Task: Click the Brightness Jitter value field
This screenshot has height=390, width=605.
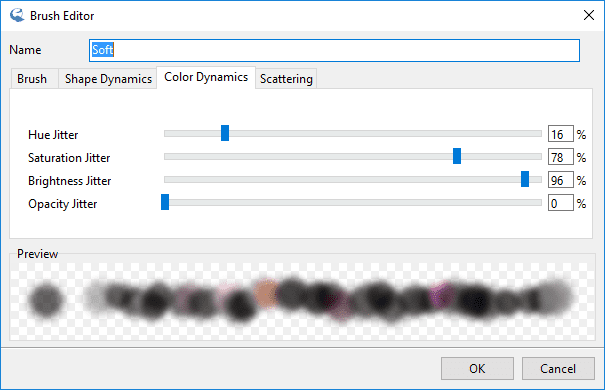Action: pyautogui.click(x=561, y=180)
